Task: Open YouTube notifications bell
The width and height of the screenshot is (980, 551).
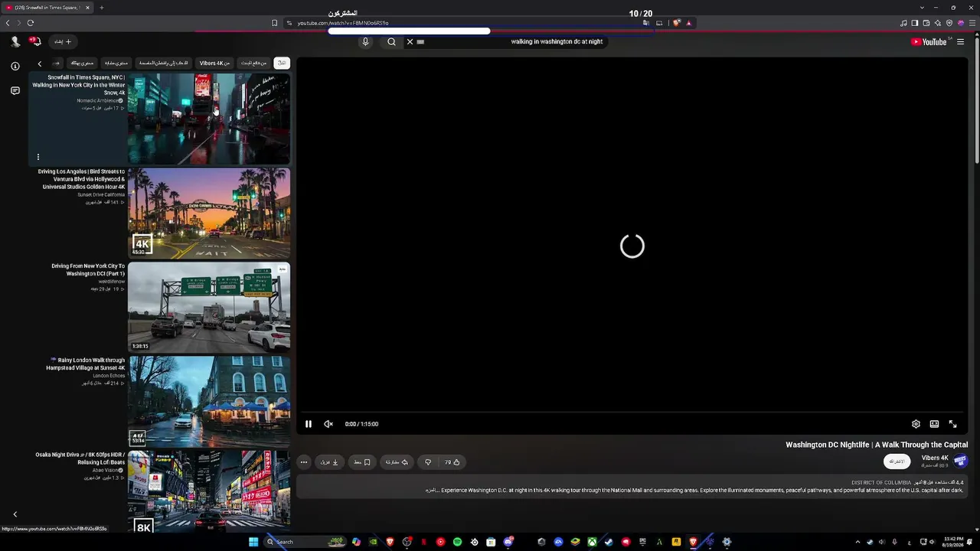Action: [x=35, y=42]
